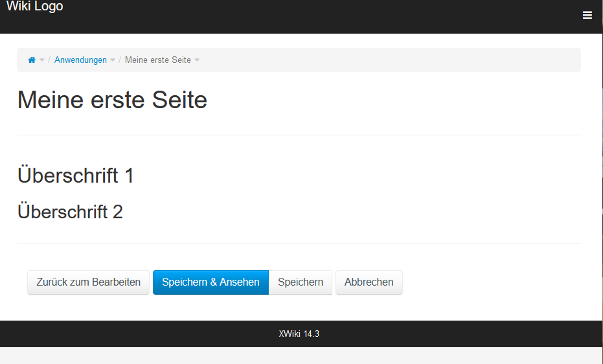The height and width of the screenshot is (364, 603).
Task: Click the Wiki Logo in header
Action: pos(35,7)
